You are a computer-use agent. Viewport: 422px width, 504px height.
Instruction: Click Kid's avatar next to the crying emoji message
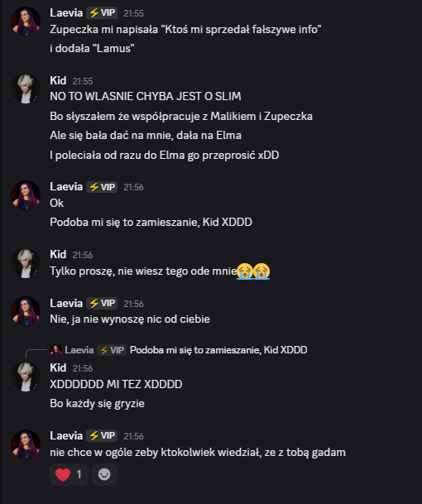(x=26, y=263)
